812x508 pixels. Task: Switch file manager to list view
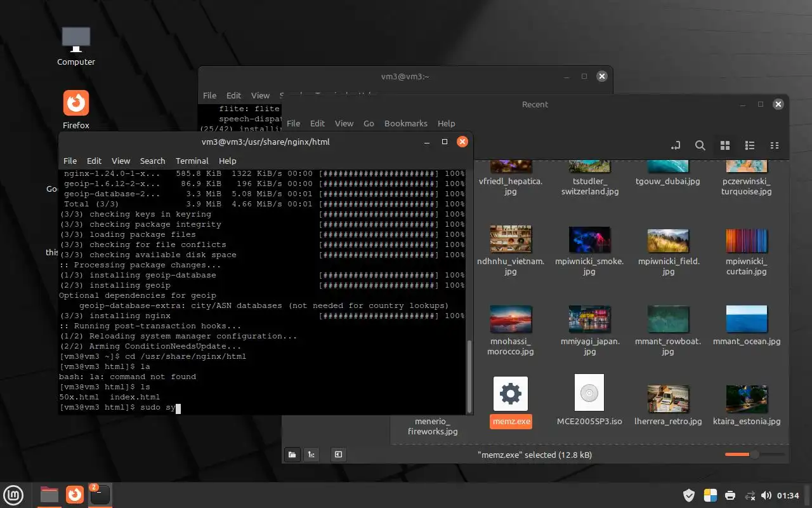coord(750,145)
